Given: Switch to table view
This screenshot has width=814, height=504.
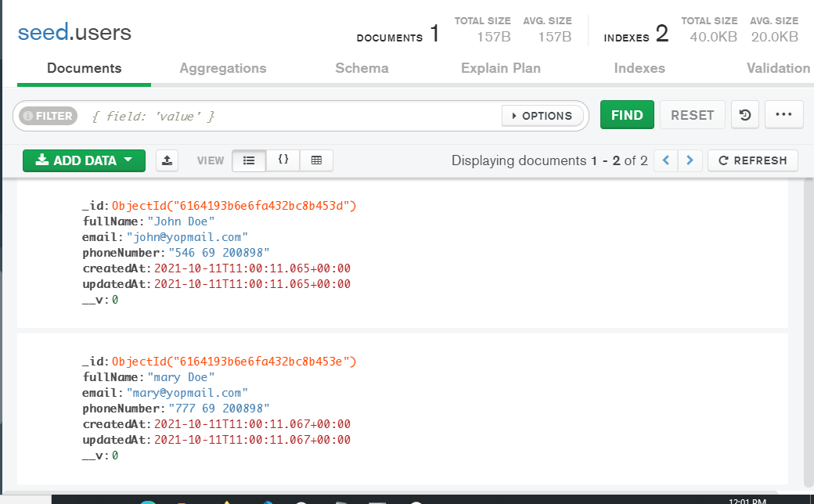Looking at the screenshot, I should (x=316, y=160).
